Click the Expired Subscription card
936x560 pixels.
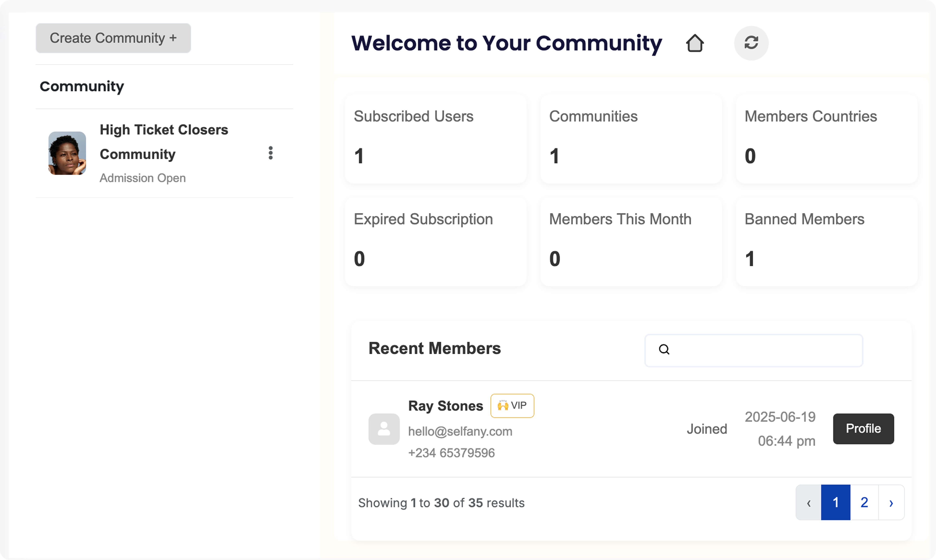tap(435, 242)
